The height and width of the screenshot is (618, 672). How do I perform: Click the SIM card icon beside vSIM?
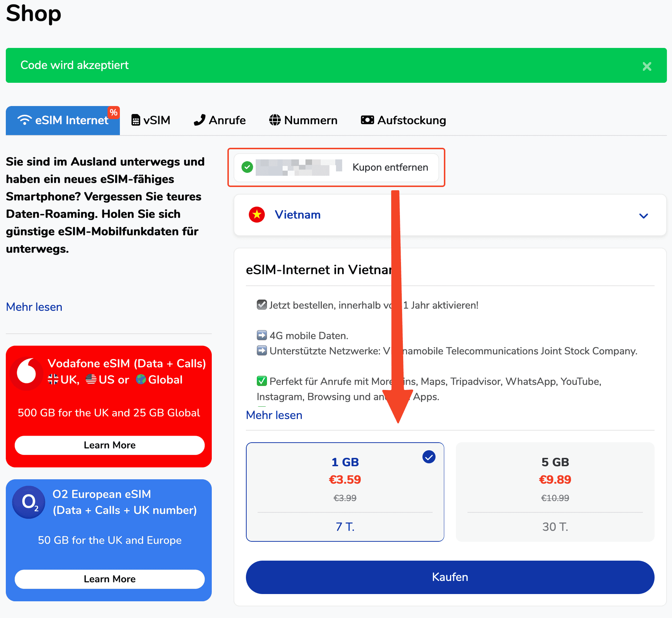135,120
